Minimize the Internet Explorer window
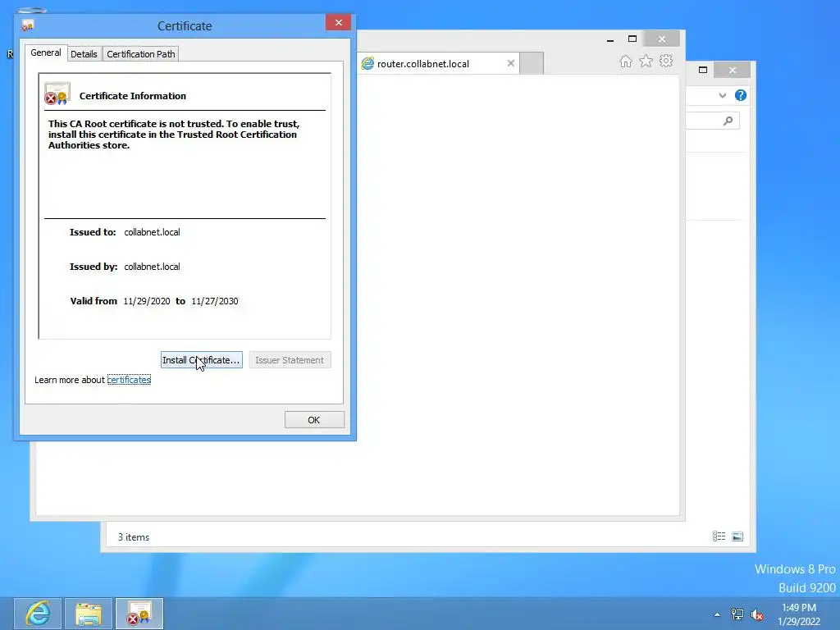840x630 pixels. [610, 39]
